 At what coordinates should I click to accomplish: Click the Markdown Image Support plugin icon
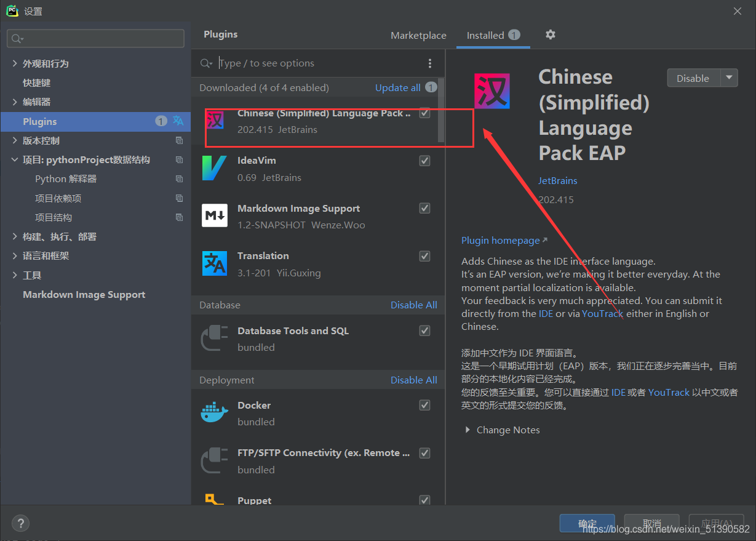coord(215,215)
